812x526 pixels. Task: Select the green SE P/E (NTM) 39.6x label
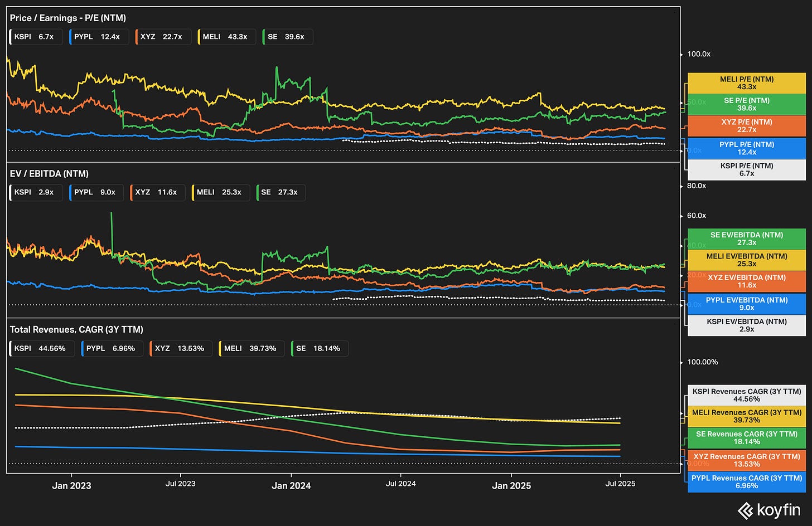point(747,104)
